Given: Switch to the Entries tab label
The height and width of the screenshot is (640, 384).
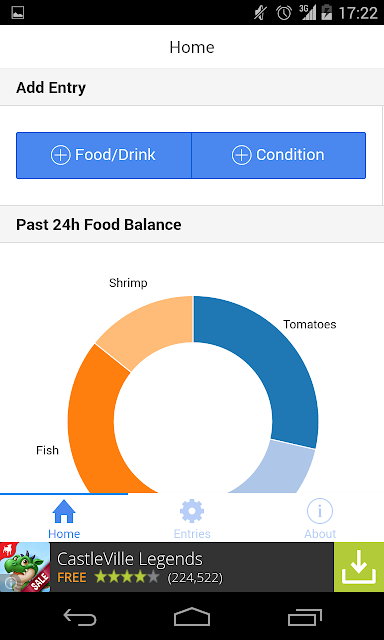Looking at the screenshot, I should 192,534.
